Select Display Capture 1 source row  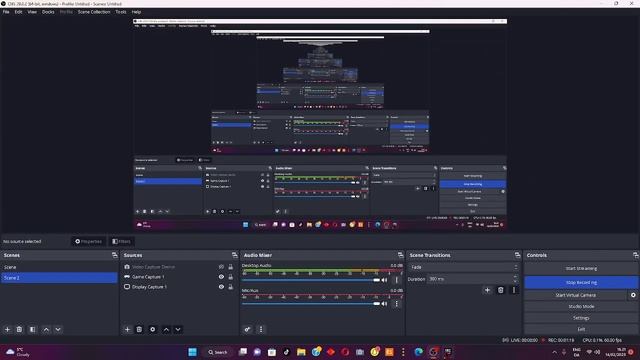coord(178,287)
